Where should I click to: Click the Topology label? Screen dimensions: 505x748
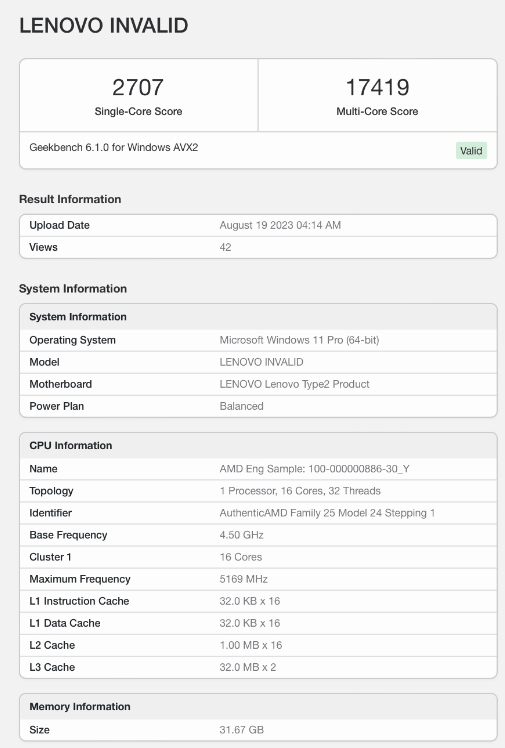coord(52,491)
